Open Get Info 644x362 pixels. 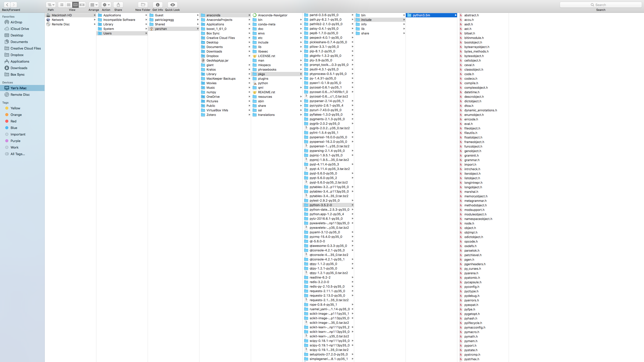coord(158,5)
